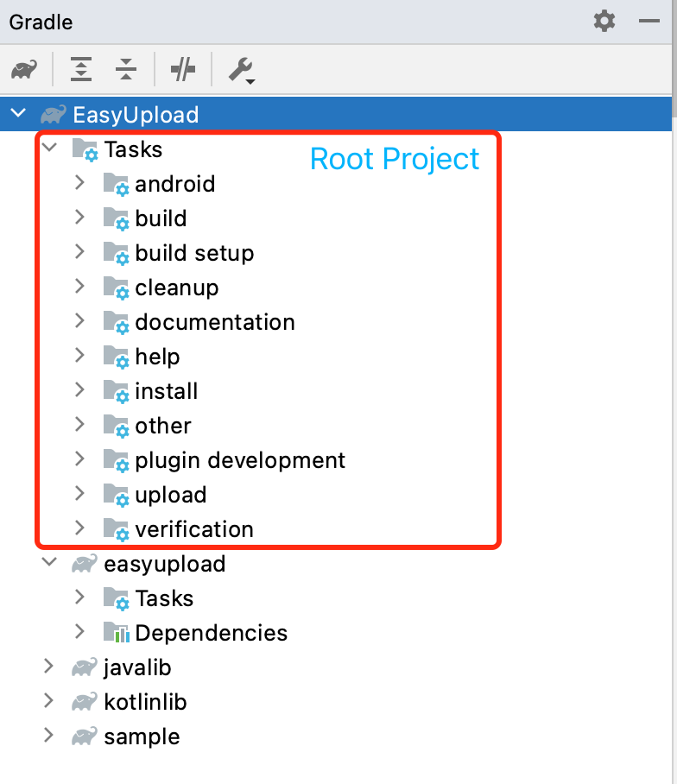Click the kotlinlib elephant icon
The width and height of the screenshot is (677, 784).
(84, 701)
